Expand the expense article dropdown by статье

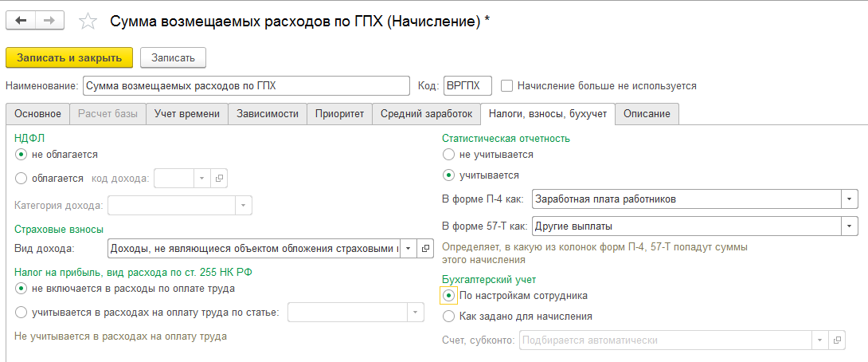(416, 313)
